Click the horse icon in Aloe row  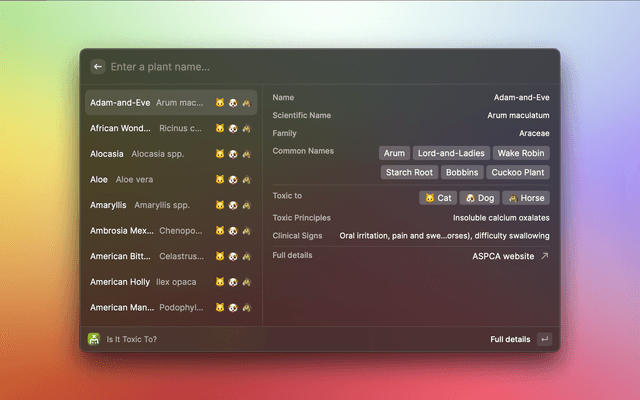pos(245,179)
